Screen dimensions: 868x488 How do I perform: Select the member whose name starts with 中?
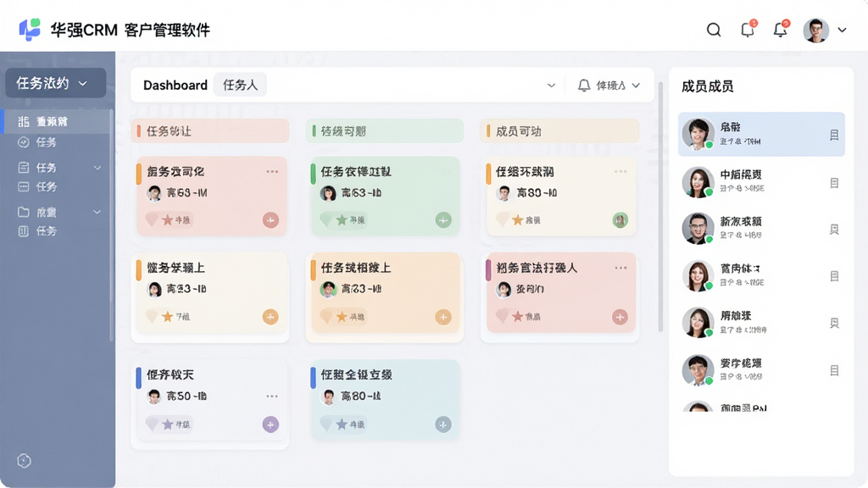click(x=761, y=181)
